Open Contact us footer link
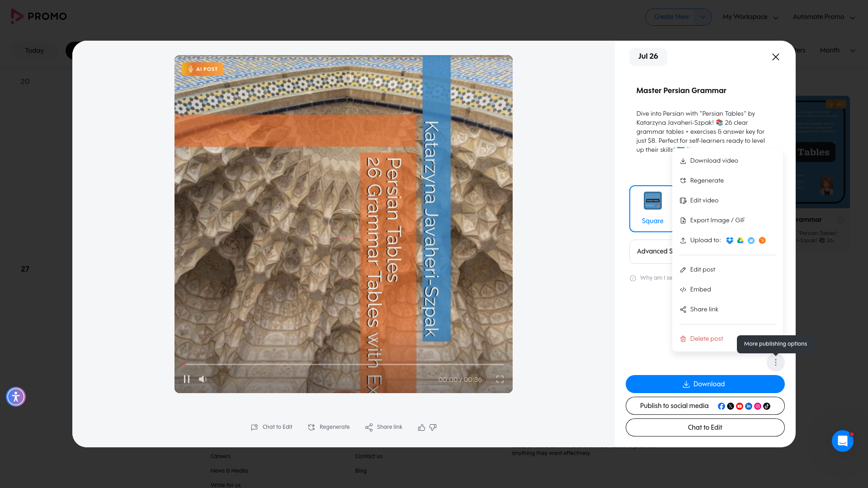 click(x=368, y=456)
